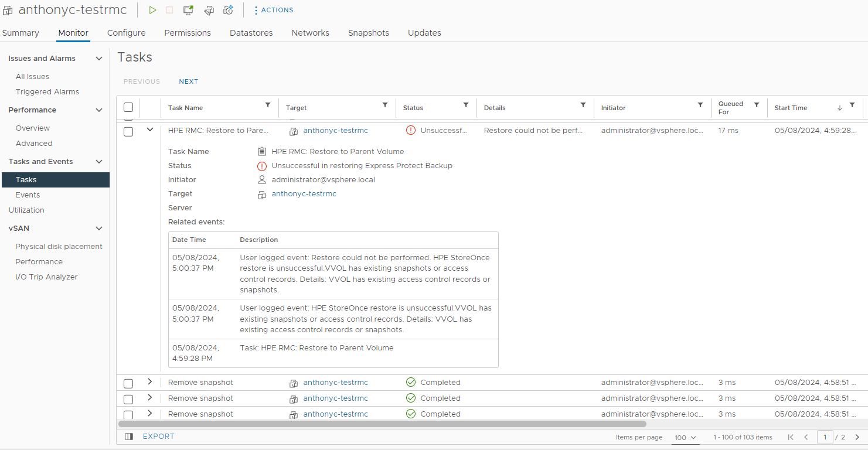
Task: Collapse the HPE RMC Restore task row
Action: [150, 129]
